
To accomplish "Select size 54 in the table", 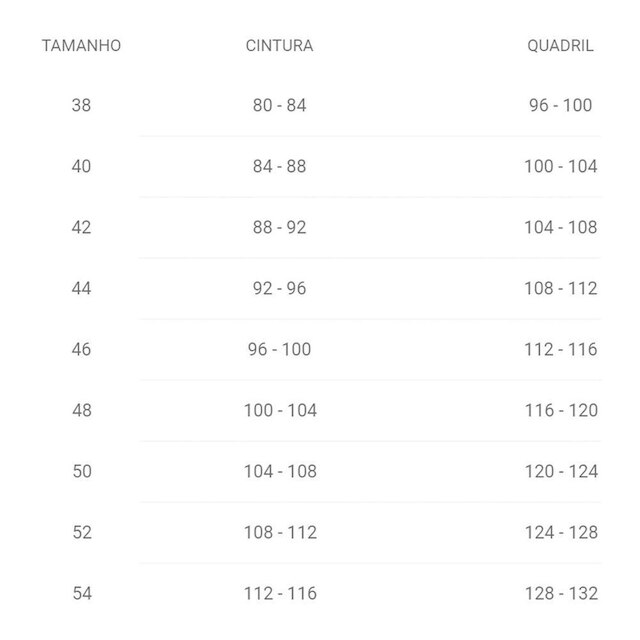I will click(x=82, y=593).
